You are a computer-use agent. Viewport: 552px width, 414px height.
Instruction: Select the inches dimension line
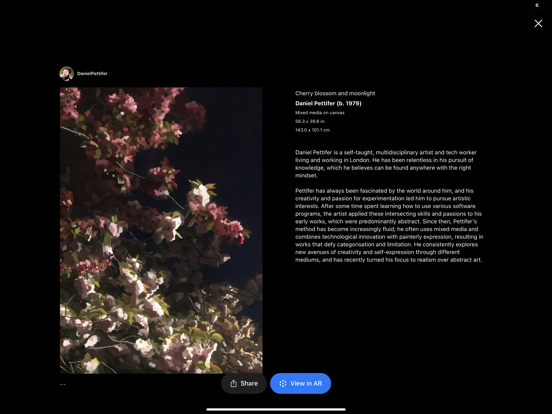[x=310, y=121]
